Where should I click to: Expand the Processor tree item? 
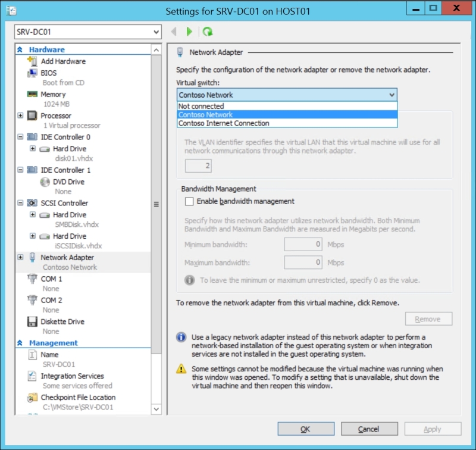click(21, 115)
